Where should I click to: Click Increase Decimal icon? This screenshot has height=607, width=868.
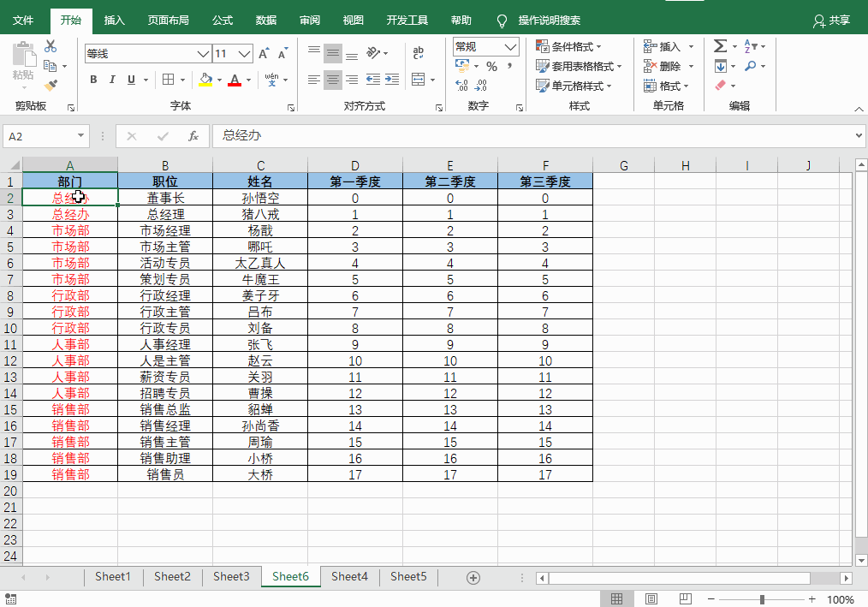click(x=461, y=86)
